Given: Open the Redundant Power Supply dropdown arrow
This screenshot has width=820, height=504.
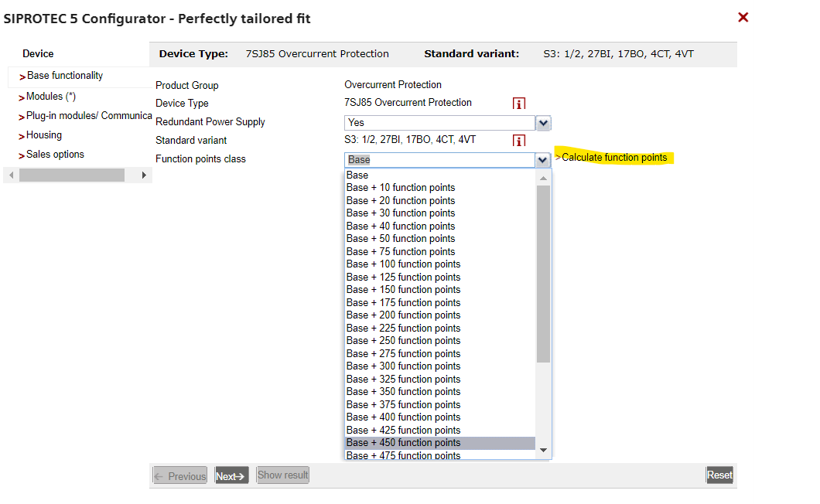Looking at the screenshot, I should [543, 123].
